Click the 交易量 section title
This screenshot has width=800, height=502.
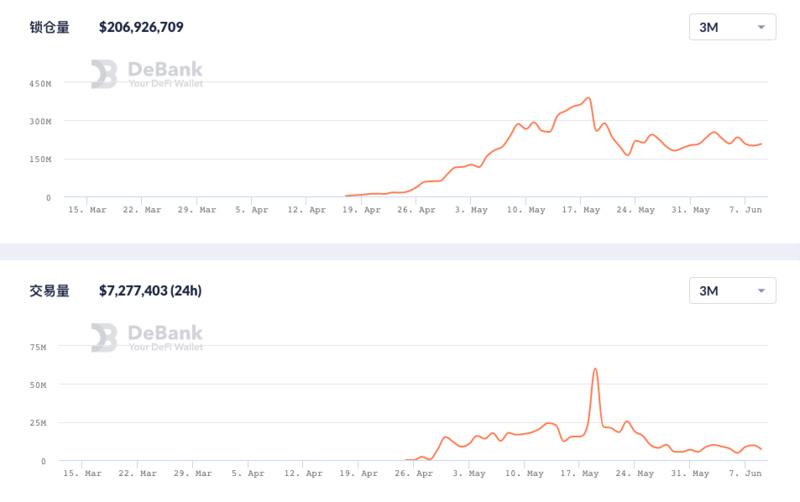point(50,291)
